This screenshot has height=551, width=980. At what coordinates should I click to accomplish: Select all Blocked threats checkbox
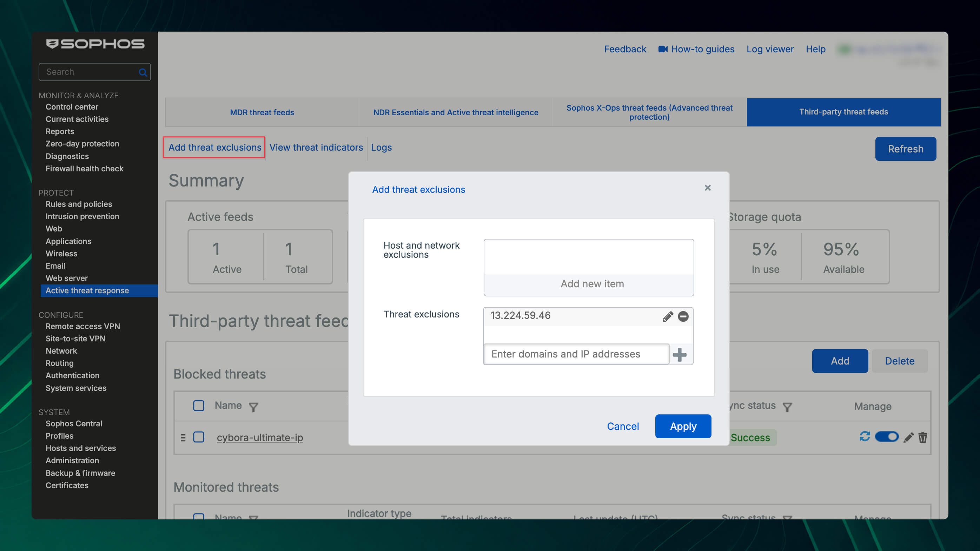click(x=199, y=406)
